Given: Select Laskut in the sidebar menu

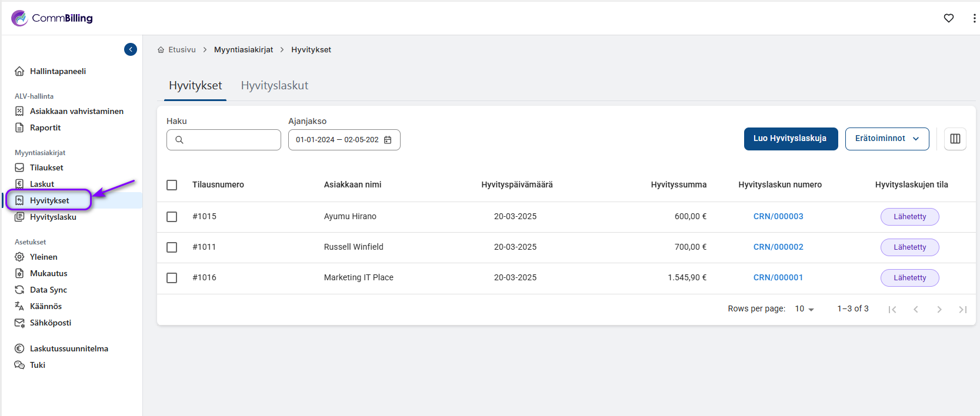Looking at the screenshot, I should 42,184.
